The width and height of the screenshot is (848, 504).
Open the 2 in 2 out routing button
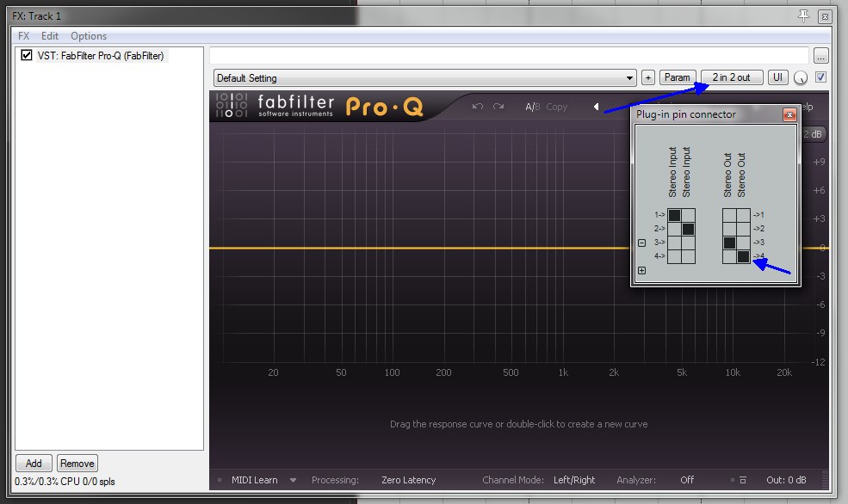coord(731,77)
